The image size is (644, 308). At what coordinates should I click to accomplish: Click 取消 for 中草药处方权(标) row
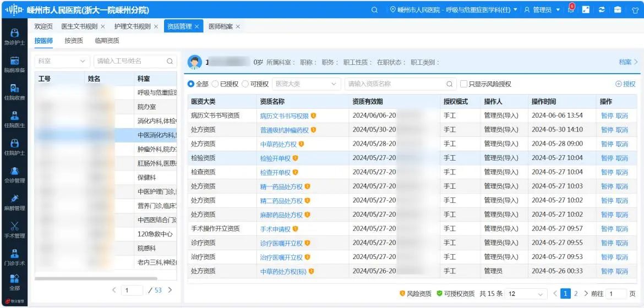pyautogui.click(x=622, y=272)
